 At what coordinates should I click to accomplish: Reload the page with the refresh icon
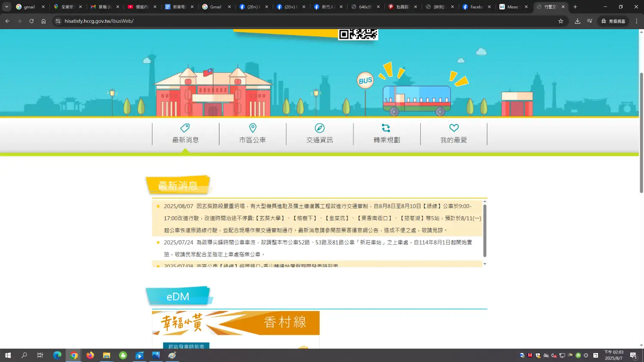pyautogui.click(x=31, y=21)
